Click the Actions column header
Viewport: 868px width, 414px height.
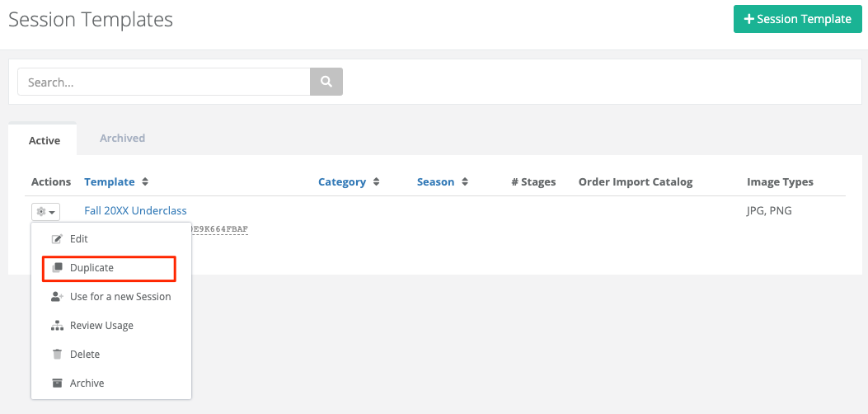(x=51, y=181)
